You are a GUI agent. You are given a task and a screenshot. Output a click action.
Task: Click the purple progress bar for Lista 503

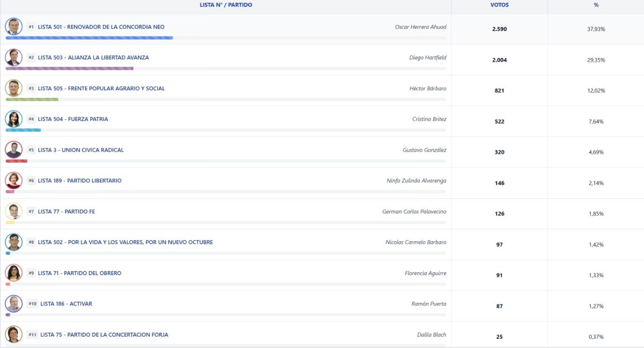pyautogui.click(x=69, y=68)
